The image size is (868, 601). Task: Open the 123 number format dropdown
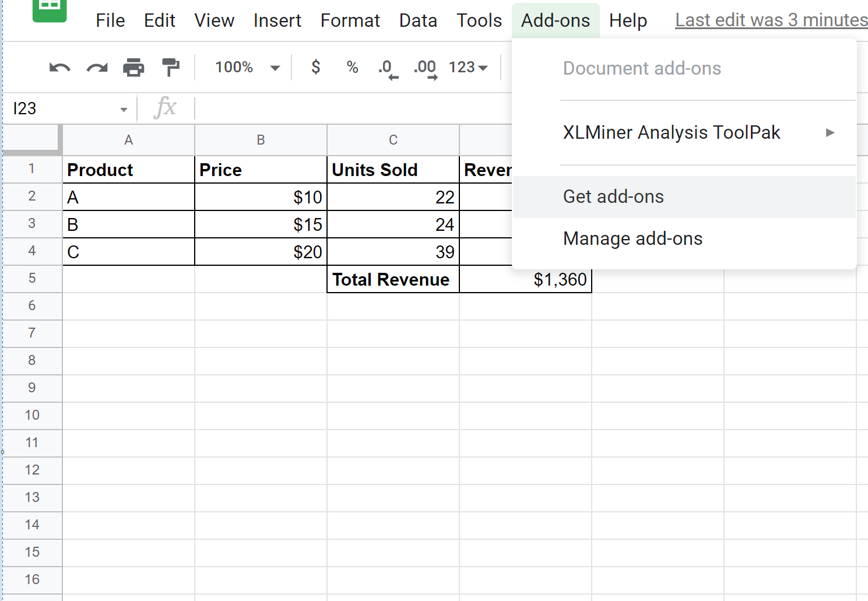tap(468, 68)
